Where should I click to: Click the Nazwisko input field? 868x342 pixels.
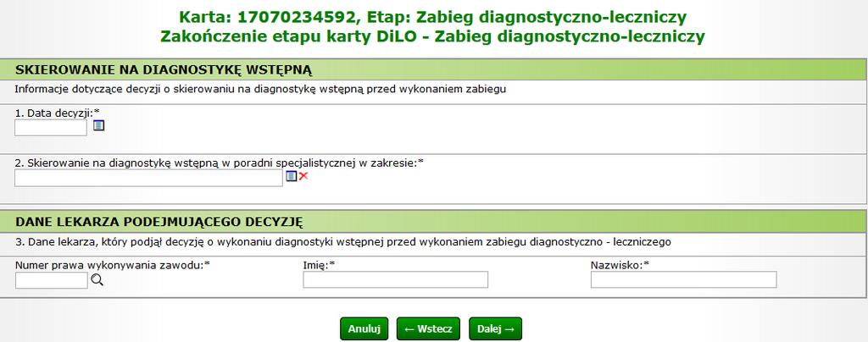coord(684,279)
